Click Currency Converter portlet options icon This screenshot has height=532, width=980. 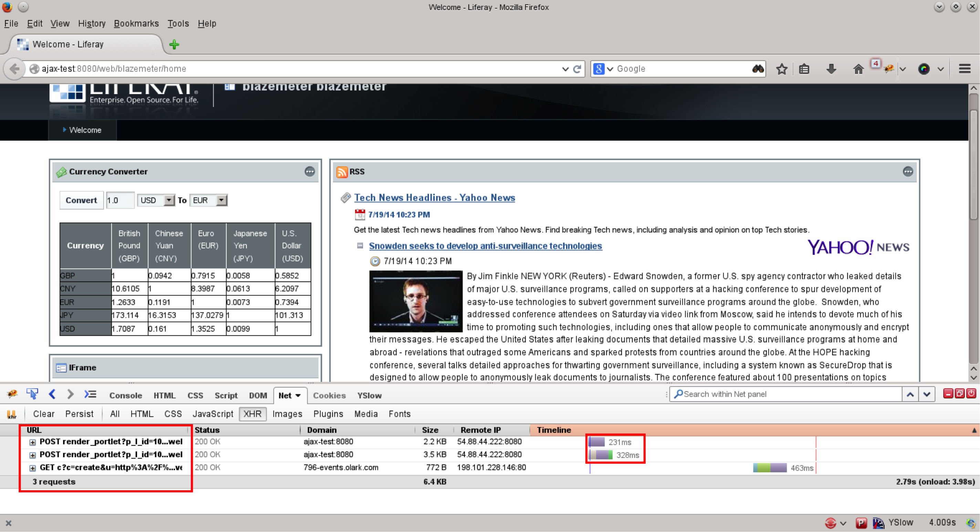coord(310,172)
